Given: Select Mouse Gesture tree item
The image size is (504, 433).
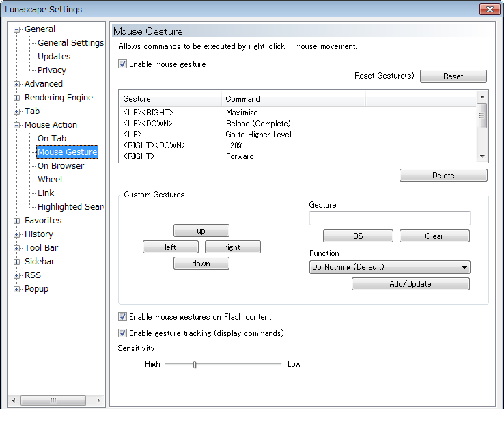Looking at the screenshot, I should (x=67, y=152).
